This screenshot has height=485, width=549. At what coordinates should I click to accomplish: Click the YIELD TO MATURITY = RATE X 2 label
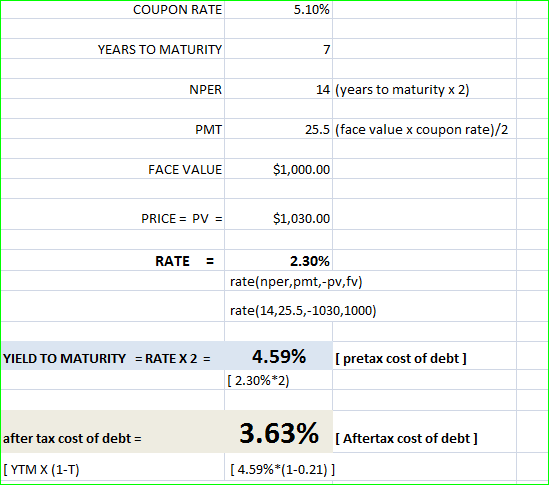[107, 359]
